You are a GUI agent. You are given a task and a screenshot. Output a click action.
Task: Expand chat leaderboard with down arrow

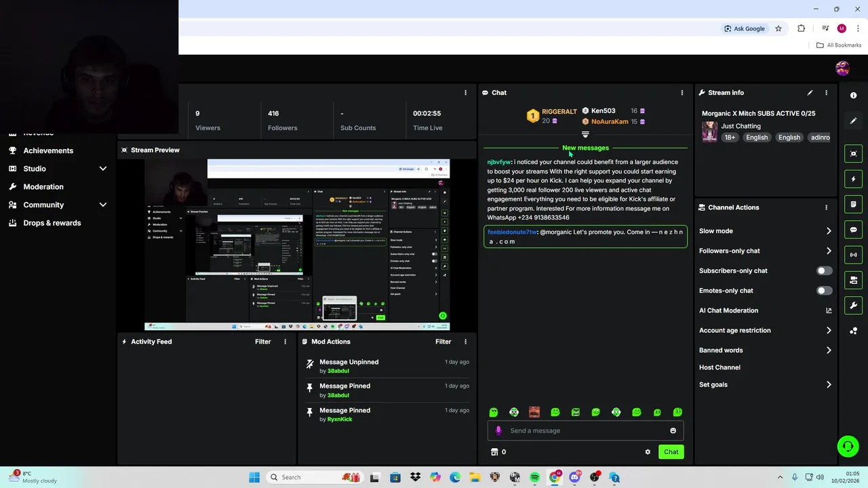585,134
